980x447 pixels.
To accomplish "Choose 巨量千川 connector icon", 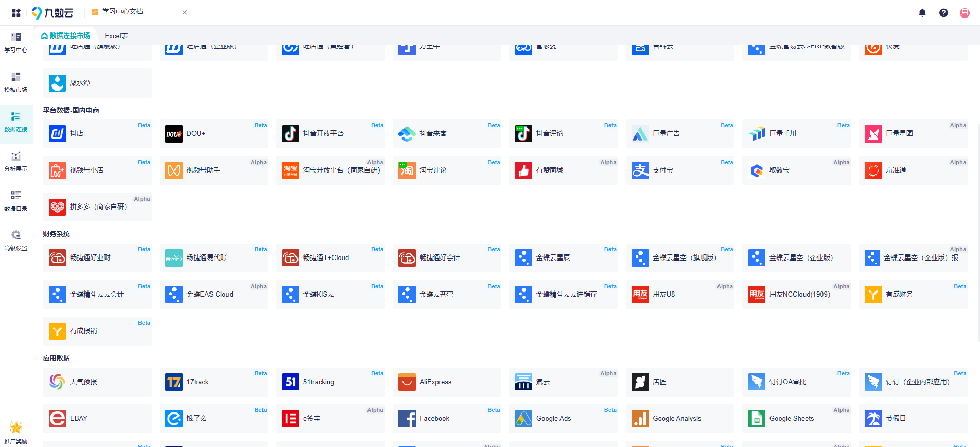I will [x=757, y=133].
